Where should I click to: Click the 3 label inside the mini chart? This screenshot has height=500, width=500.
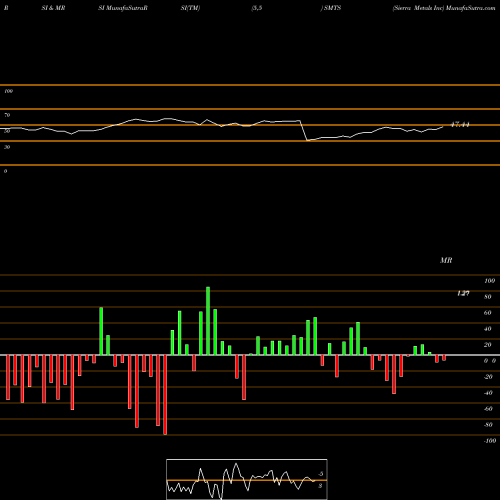pyautogui.click(x=320, y=486)
